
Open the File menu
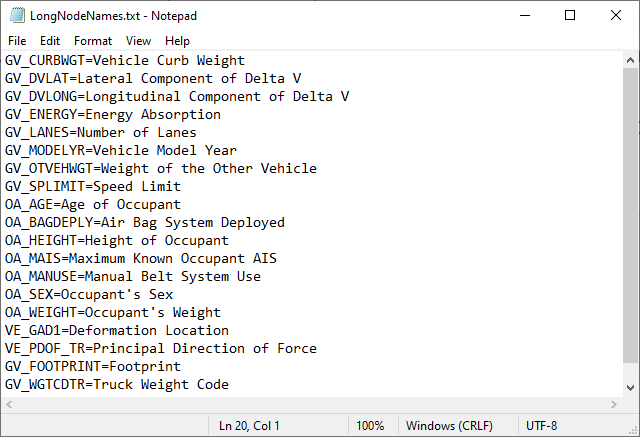17,41
